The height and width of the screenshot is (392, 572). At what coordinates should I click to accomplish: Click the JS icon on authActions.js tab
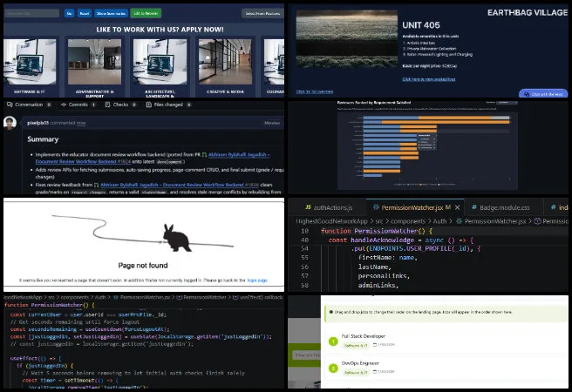[x=309, y=207]
